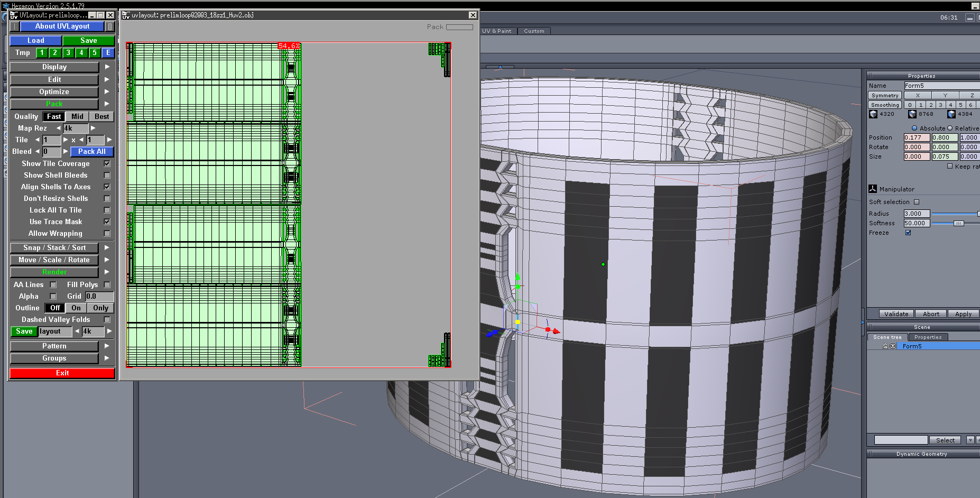
Task: Click the Validate button
Action: (896, 314)
